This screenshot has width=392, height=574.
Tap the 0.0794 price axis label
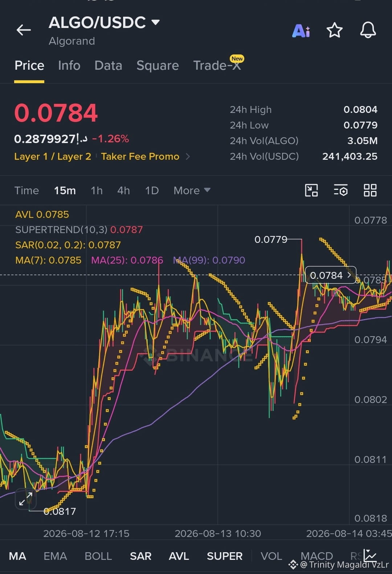click(x=371, y=340)
